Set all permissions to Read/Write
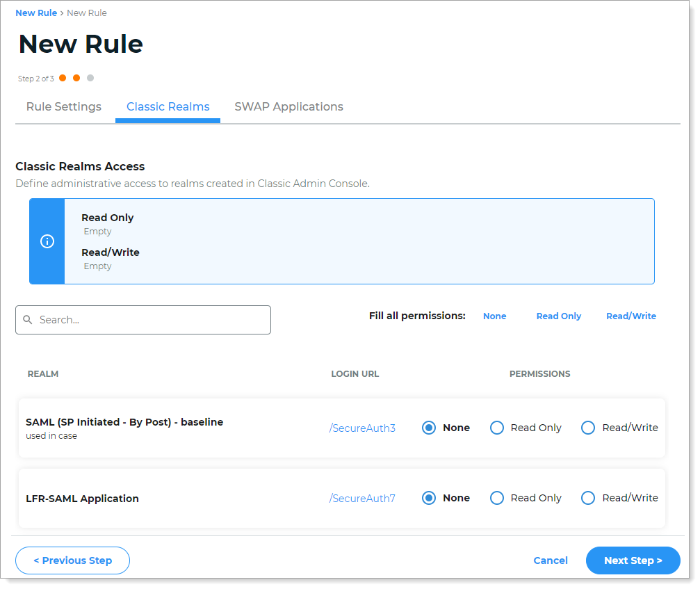700x589 pixels. 630,316
